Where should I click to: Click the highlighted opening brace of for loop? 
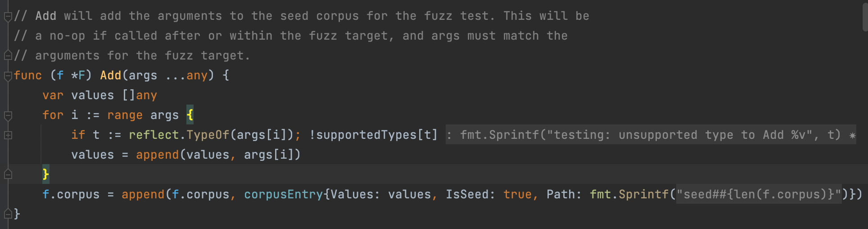(190, 115)
